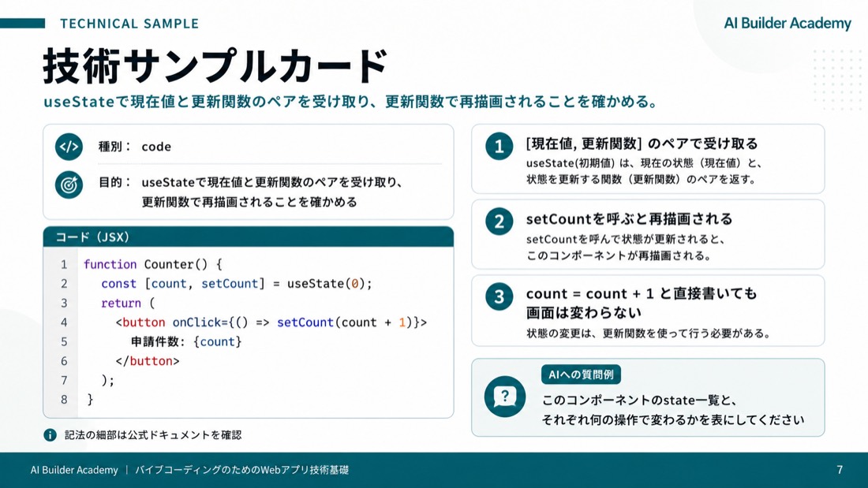Click the 申請件数: {count} code line
868x488 pixels.
[186, 342]
